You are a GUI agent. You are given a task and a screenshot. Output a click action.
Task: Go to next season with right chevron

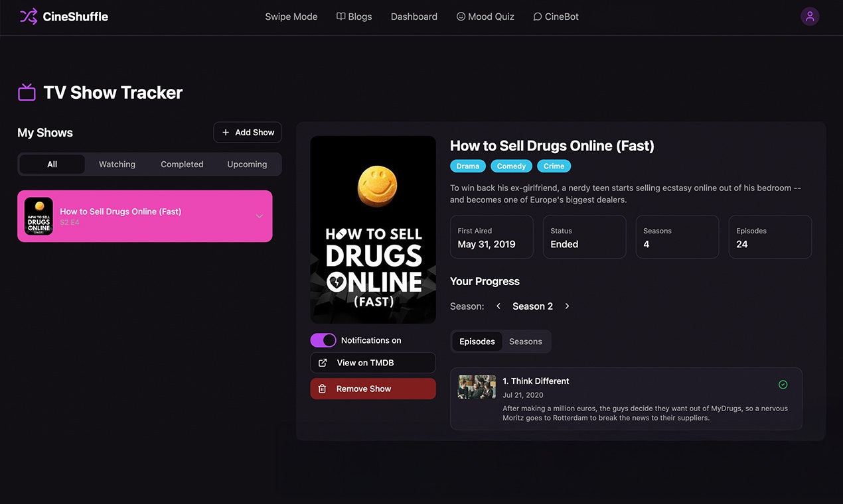[567, 306]
